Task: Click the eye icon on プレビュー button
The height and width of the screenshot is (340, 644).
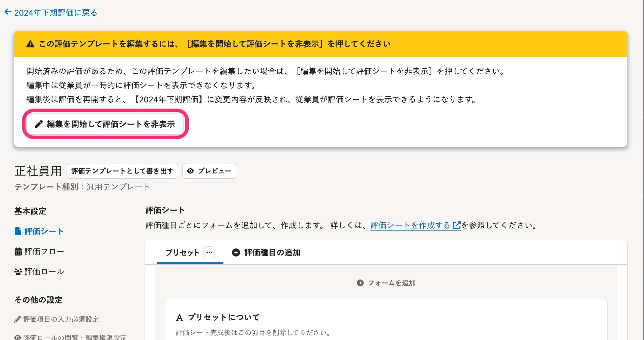Action: pyautogui.click(x=190, y=171)
